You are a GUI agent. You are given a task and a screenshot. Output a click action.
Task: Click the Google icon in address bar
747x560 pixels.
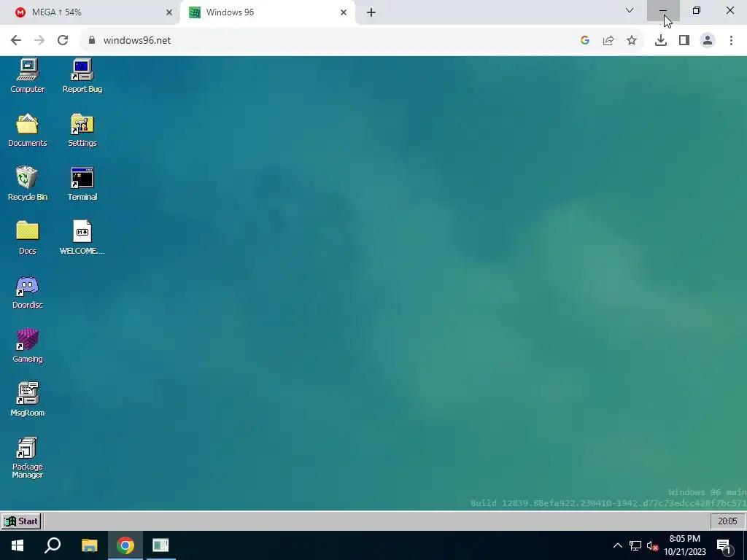click(585, 40)
